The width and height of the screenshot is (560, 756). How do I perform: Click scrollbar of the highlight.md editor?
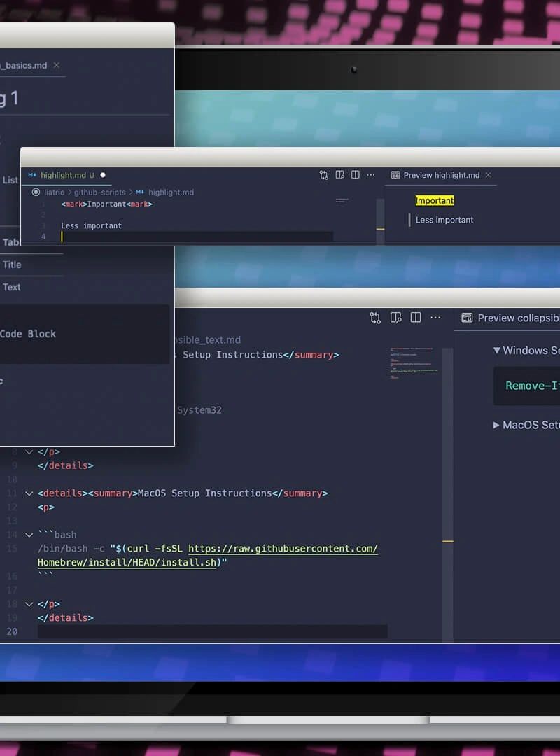click(x=380, y=220)
